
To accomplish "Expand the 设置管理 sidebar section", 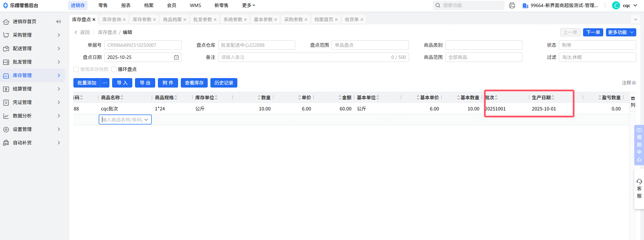I will (59, 129).
